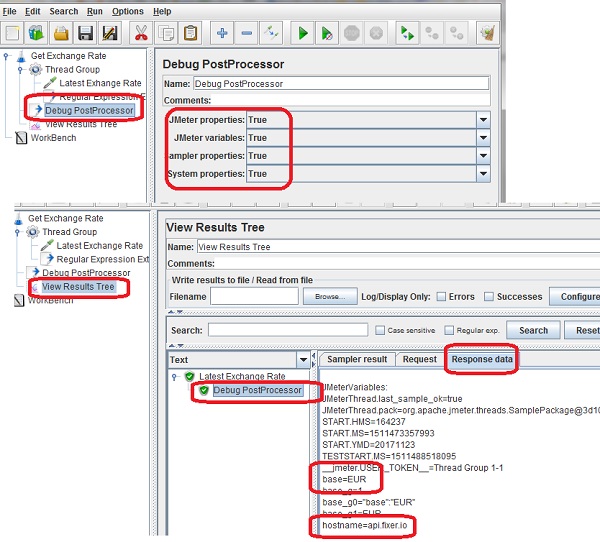Open the Options menu
The height and width of the screenshot is (542, 600).
[x=127, y=11]
